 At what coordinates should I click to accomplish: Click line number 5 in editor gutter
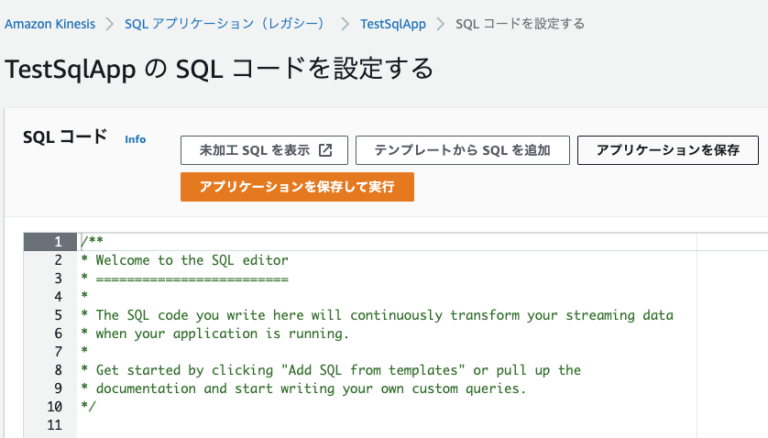(x=58, y=315)
